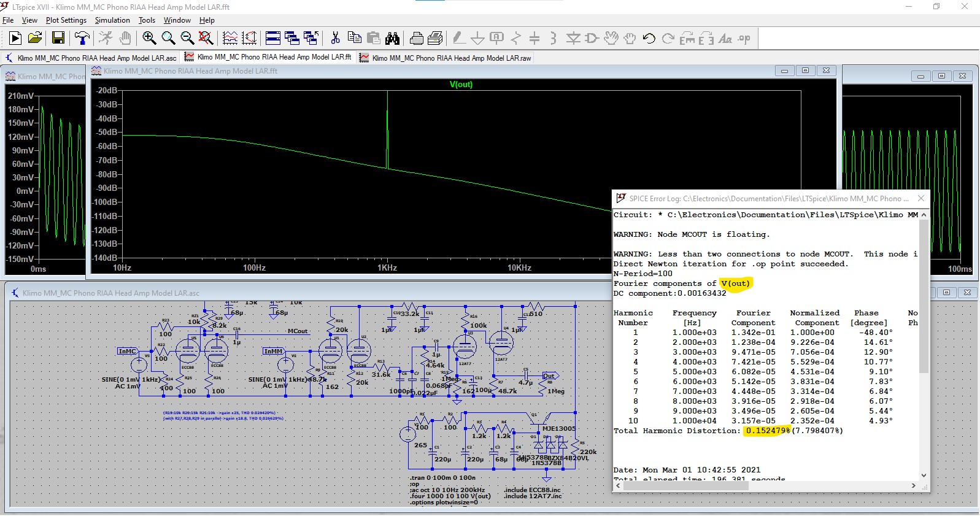Click the Zoom Full Extents crossed magnifier icon
Screen dimensions: 980x516
(206, 39)
